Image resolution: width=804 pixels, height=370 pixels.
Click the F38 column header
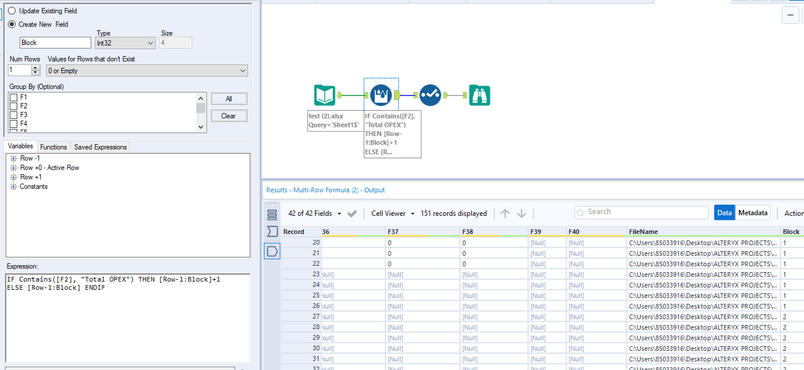494,232
